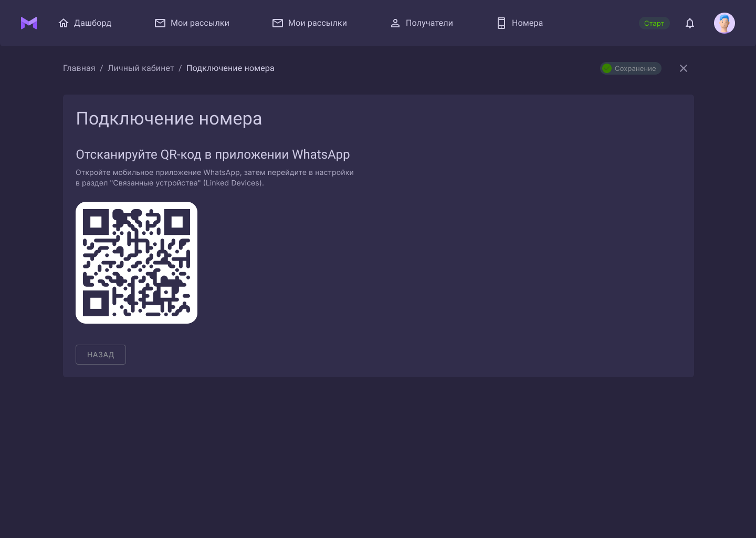Image resolution: width=756 pixels, height=538 pixels.
Task: Click the WhatsApp QR code image
Action: pos(136,263)
